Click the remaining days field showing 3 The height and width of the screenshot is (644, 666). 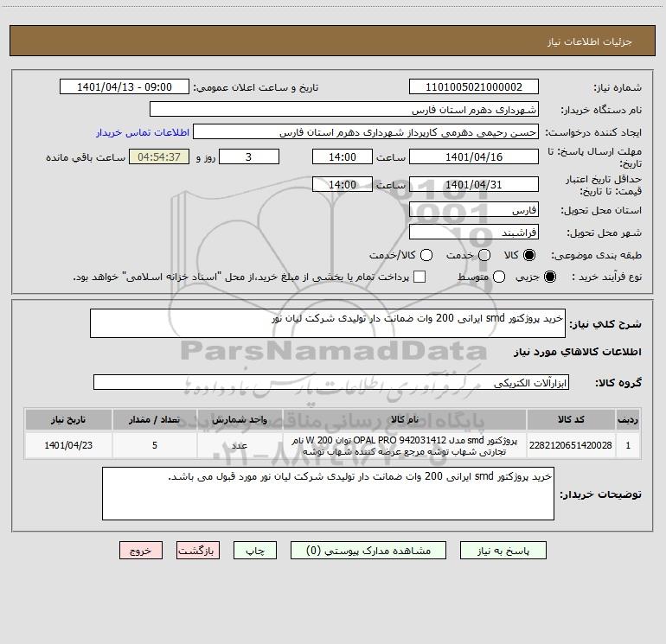[x=249, y=156]
